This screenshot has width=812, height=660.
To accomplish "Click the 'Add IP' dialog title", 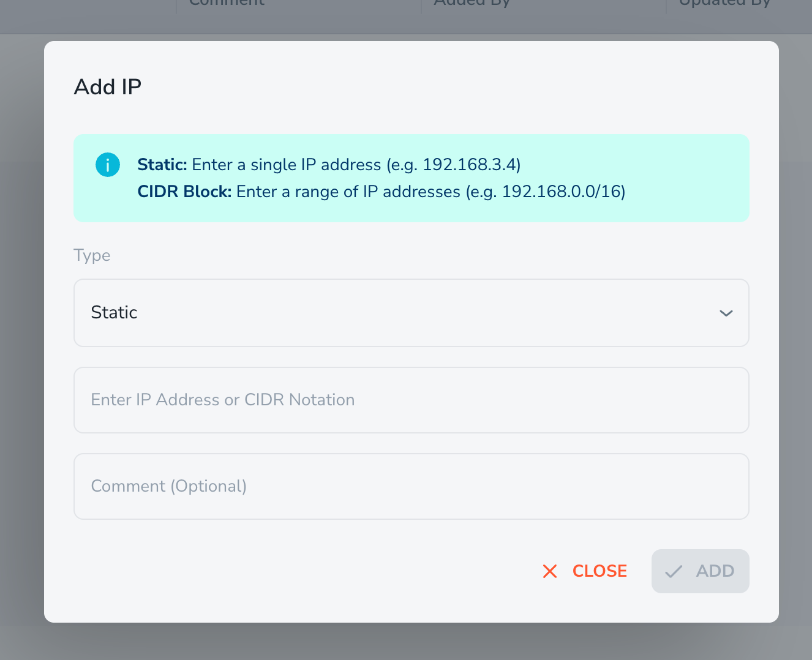I will click(x=108, y=87).
